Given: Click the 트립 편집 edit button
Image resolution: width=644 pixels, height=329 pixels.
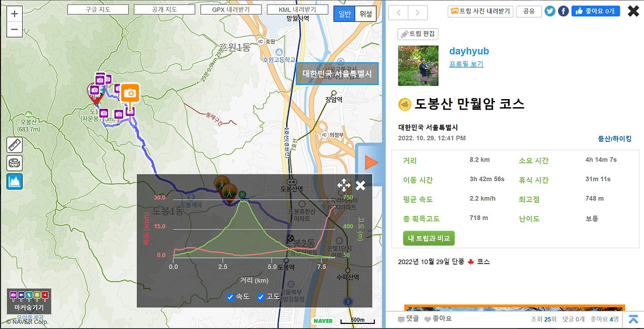Looking at the screenshot, I should coord(418,34).
